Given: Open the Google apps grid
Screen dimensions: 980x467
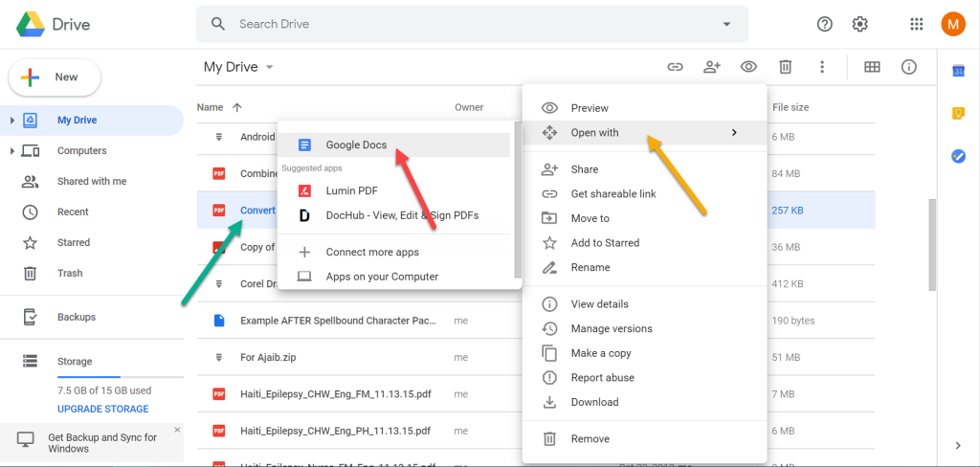Looking at the screenshot, I should (x=916, y=24).
